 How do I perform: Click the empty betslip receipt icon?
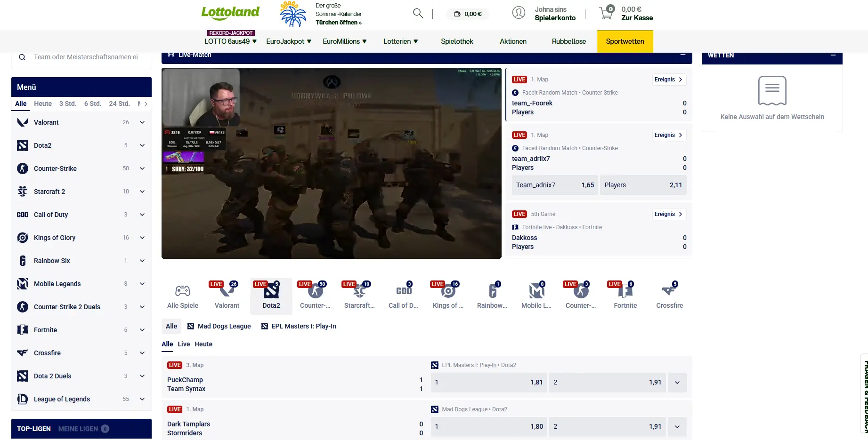click(x=772, y=90)
